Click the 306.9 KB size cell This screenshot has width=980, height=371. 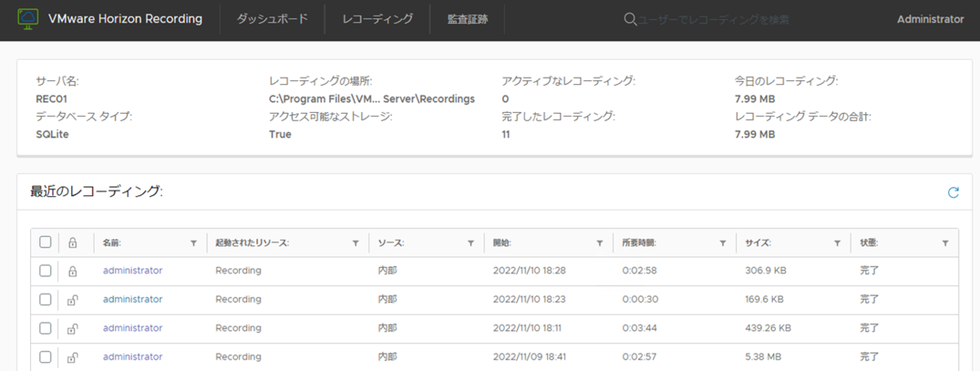[x=764, y=270]
